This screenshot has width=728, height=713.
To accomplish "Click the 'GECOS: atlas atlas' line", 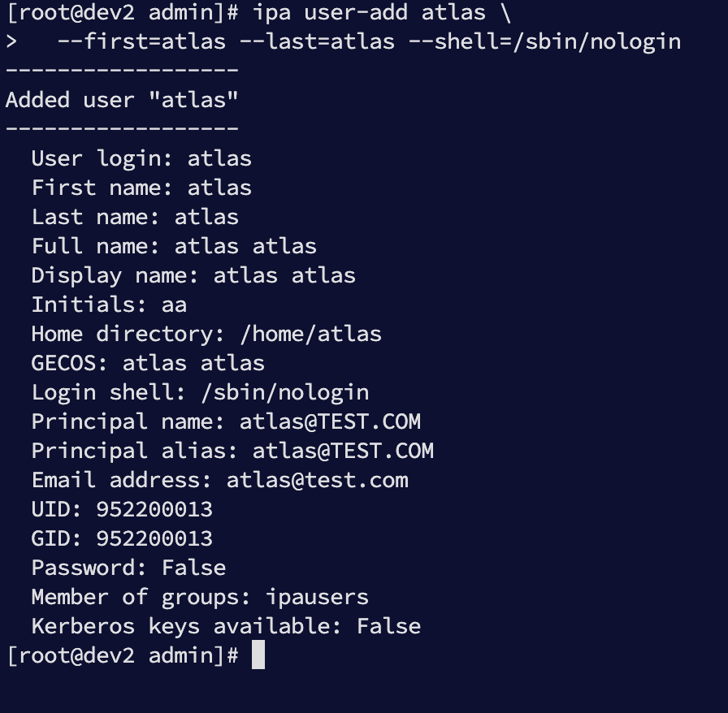I will (148, 363).
